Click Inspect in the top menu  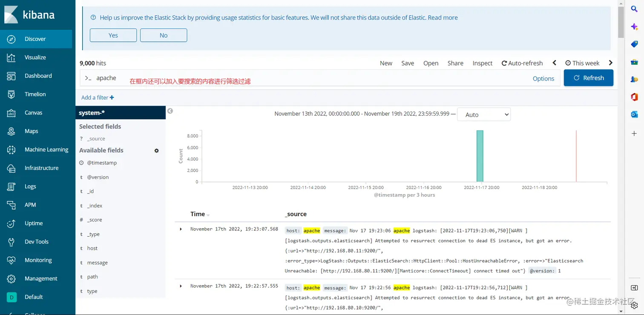tap(483, 63)
